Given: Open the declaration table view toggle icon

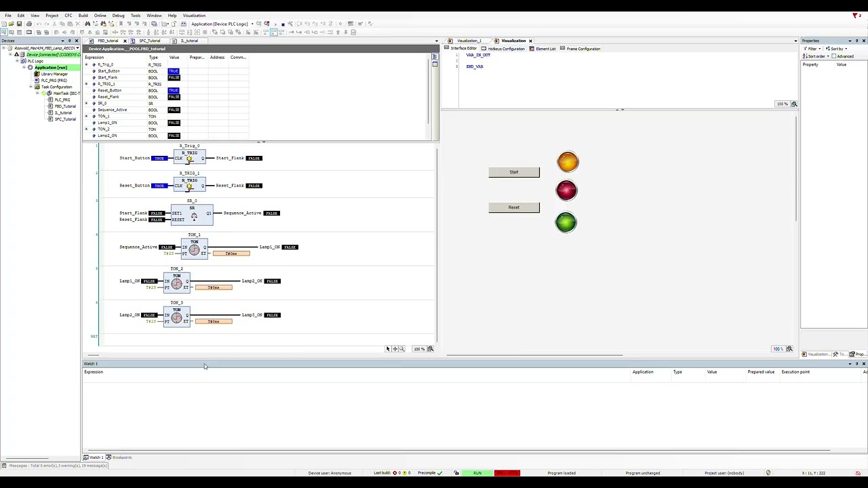Looking at the screenshot, I should click(435, 57).
